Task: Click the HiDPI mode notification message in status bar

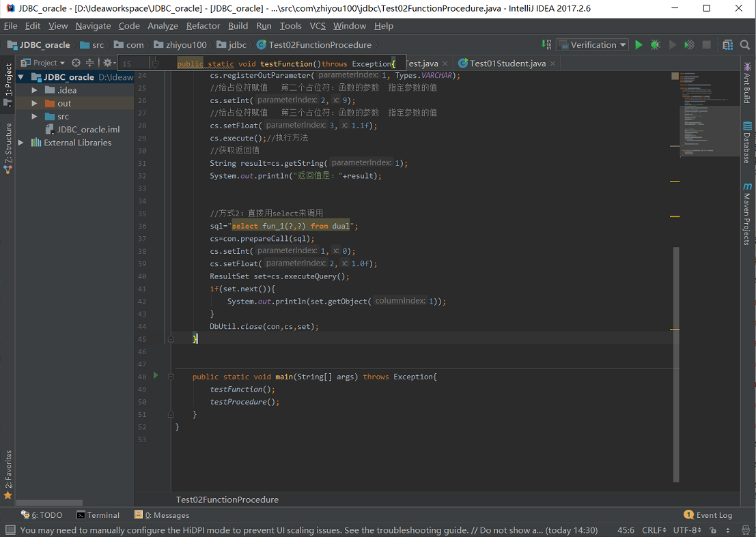Action: pos(309,529)
